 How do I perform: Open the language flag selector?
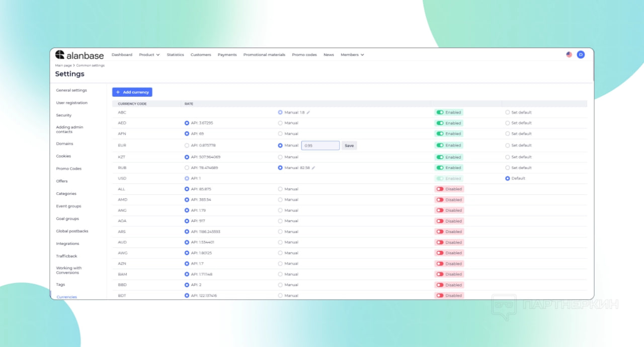[x=569, y=54]
